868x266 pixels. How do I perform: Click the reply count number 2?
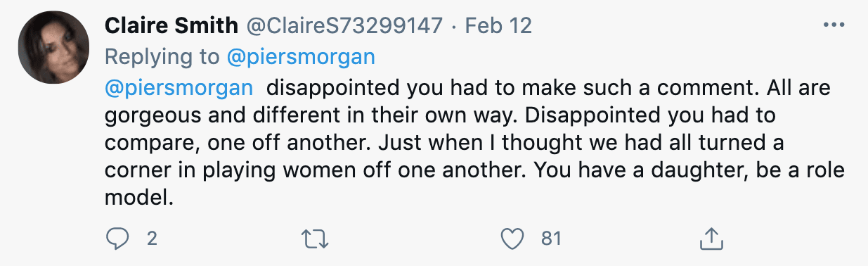tap(151, 239)
